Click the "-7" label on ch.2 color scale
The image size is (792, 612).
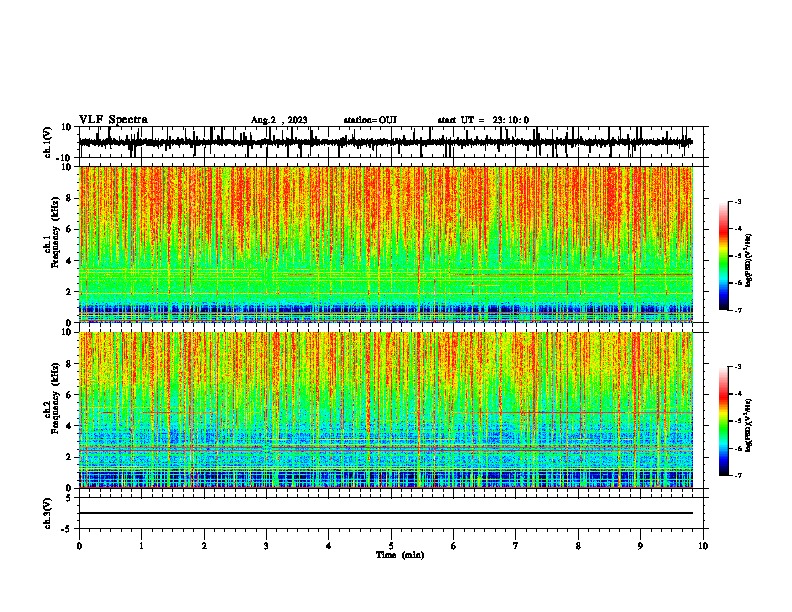(x=737, y=475)
